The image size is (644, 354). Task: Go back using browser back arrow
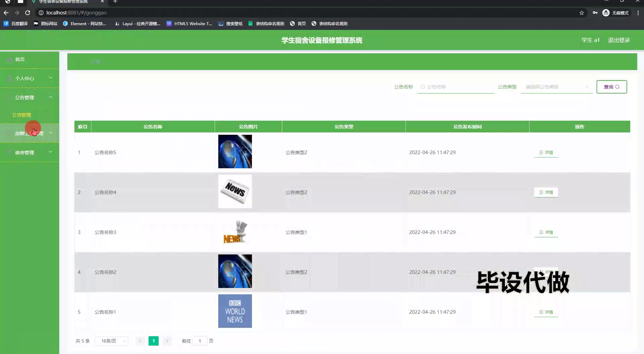pyautogui.click(x=6, y=13)
